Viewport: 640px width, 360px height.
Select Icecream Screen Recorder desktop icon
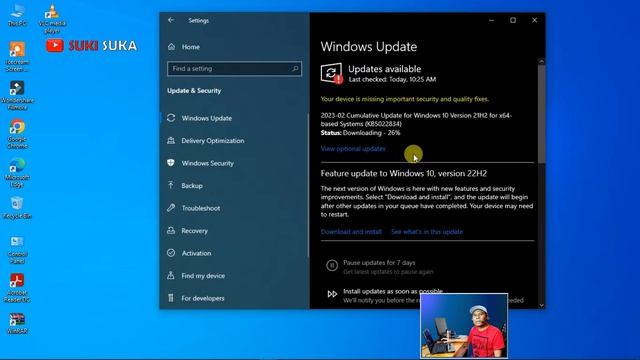pos(17,57)
